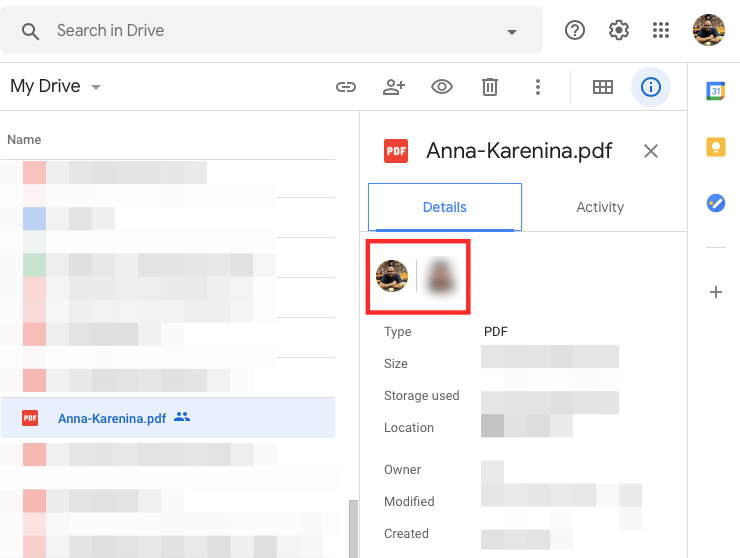Open Google Calendar side panel
The width and height of the screenshot is (740, 558).
point(715,91)
